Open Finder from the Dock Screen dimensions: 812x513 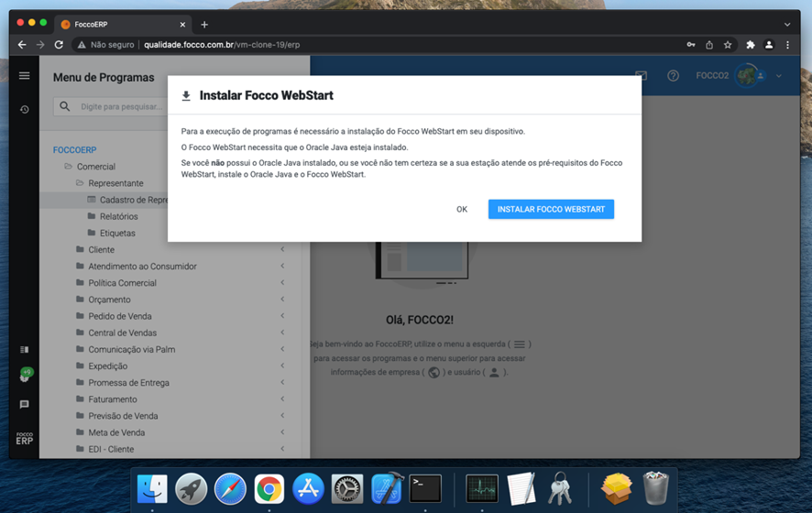pyautogui.click(x=152, y=488)
